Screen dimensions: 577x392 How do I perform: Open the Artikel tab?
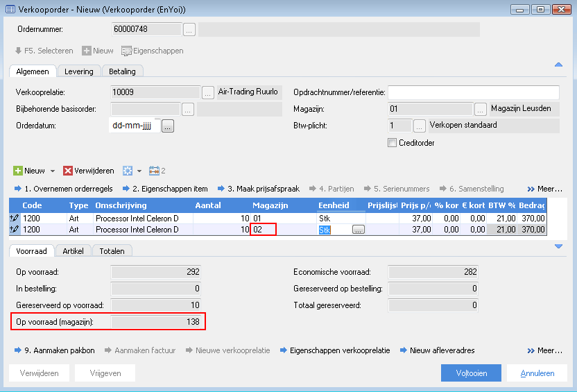[73, 251]
